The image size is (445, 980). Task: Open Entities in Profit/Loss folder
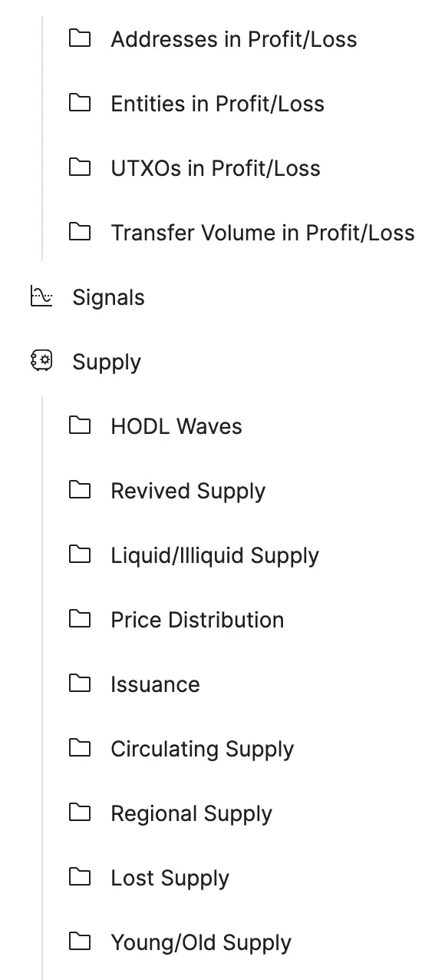(217, 104)
